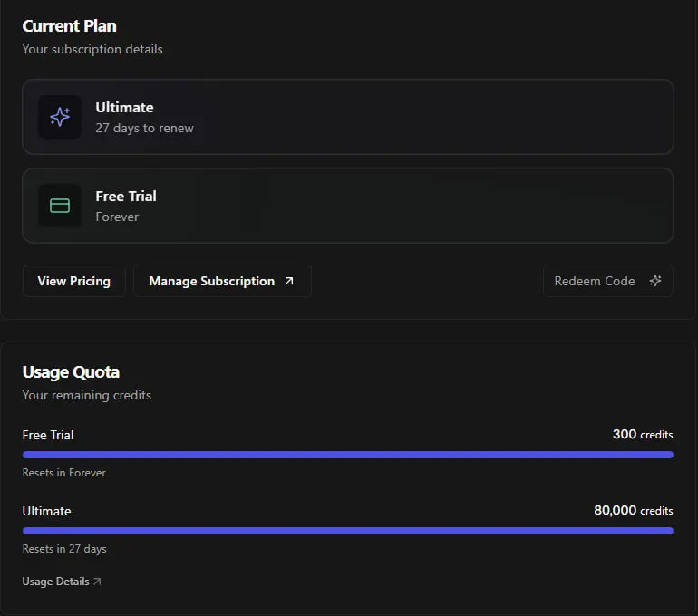The image size is (698, 616).
Task: Click the Free Trial credit card icon
Action: pos(60,206)
